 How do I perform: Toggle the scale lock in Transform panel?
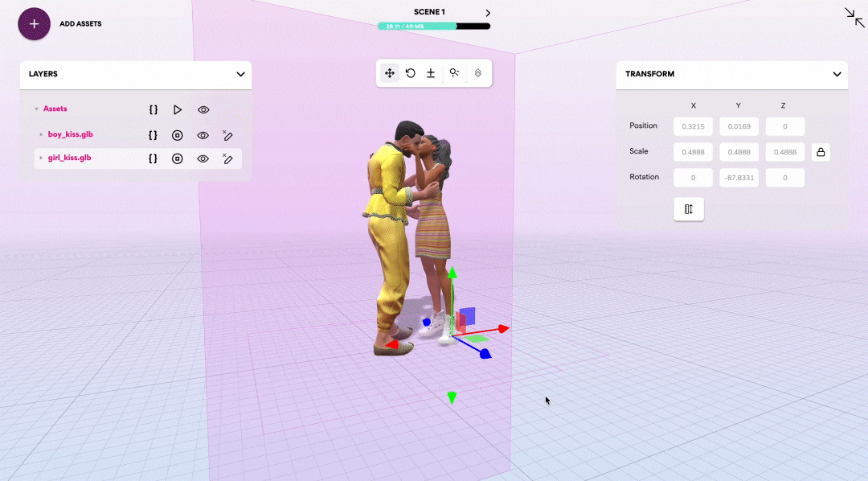pos(821,151)
